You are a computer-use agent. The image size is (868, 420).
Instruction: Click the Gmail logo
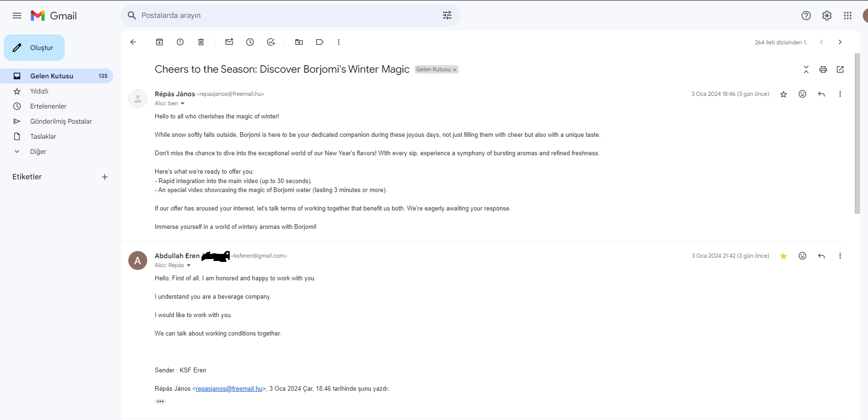coord(54,16)
